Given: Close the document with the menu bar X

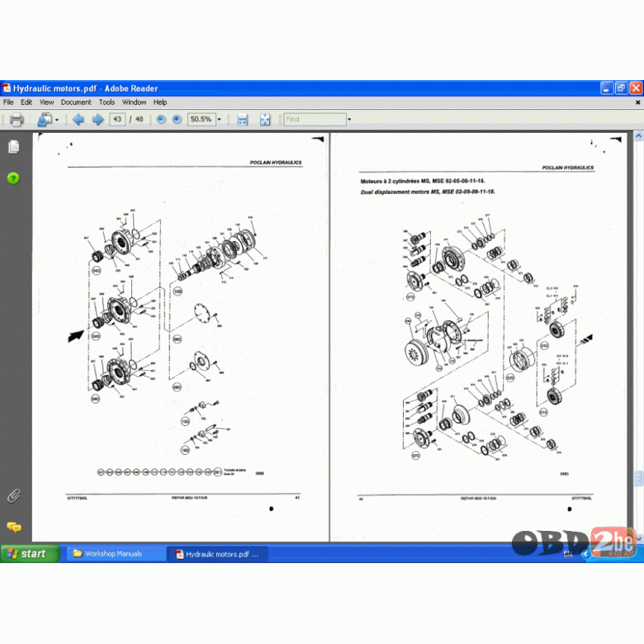Looking at the screenshot, I should (x=638, y=102).
